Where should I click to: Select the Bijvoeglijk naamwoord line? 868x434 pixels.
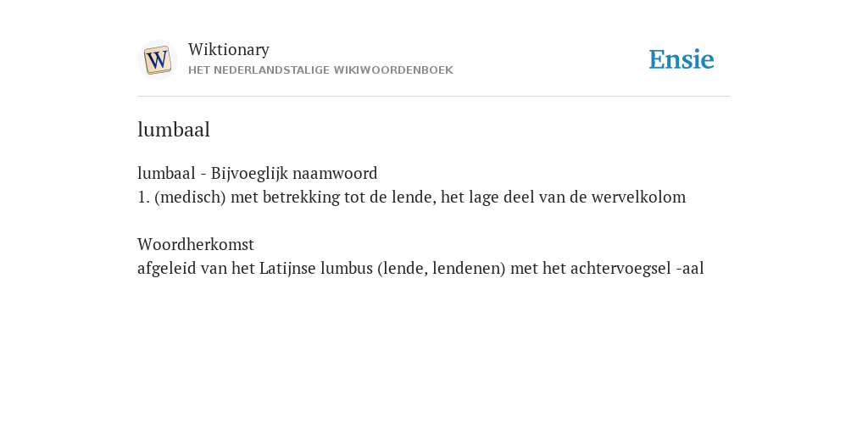pos(258,173)
